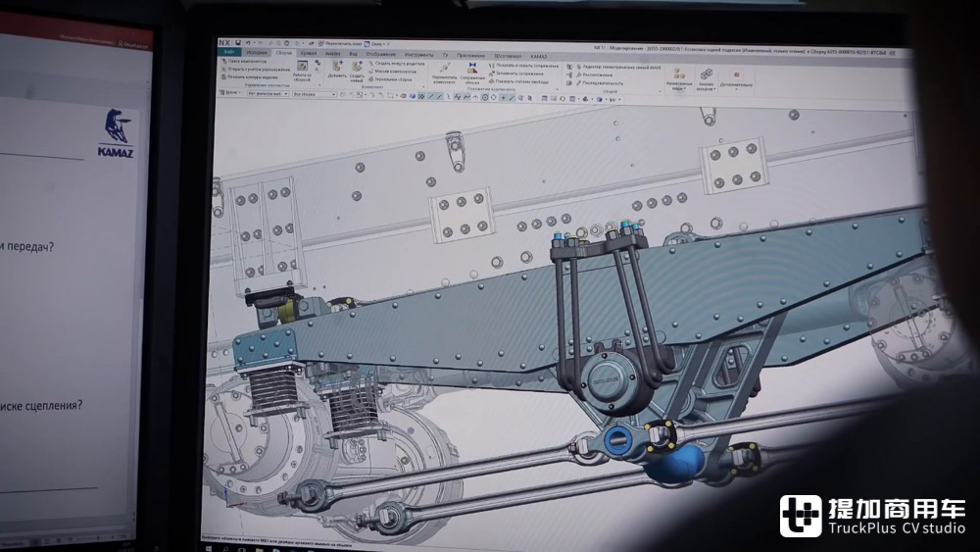Click the Create New component icon

click(x=357, y=69)
